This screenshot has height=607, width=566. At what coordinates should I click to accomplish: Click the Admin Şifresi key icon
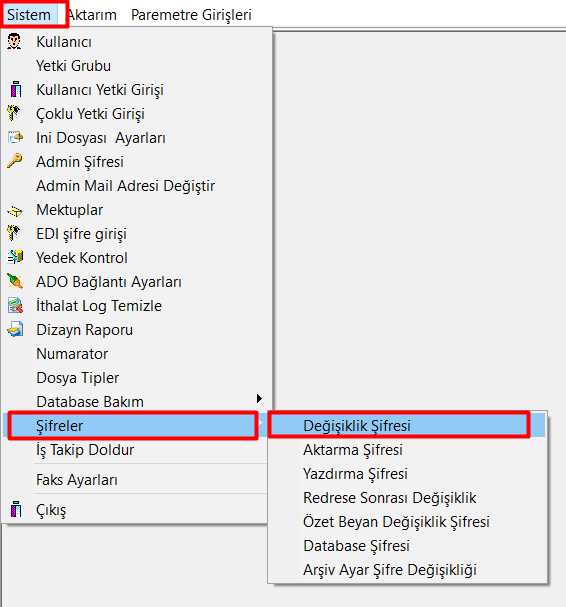pos(15,161)
